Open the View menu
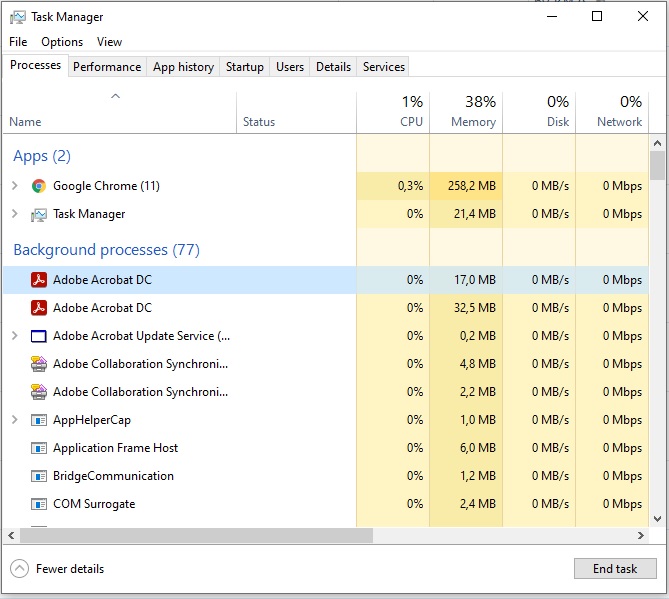The image size is (669, 599). (109, 42)
